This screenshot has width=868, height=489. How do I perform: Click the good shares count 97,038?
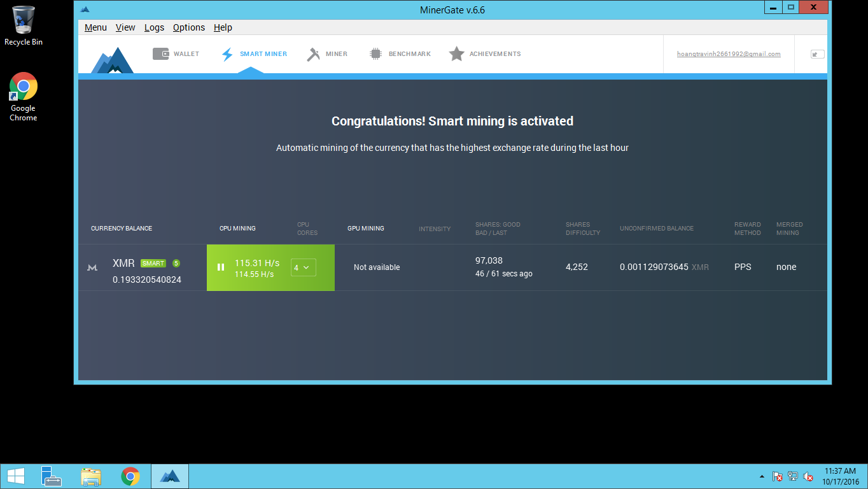pos(489,260)
